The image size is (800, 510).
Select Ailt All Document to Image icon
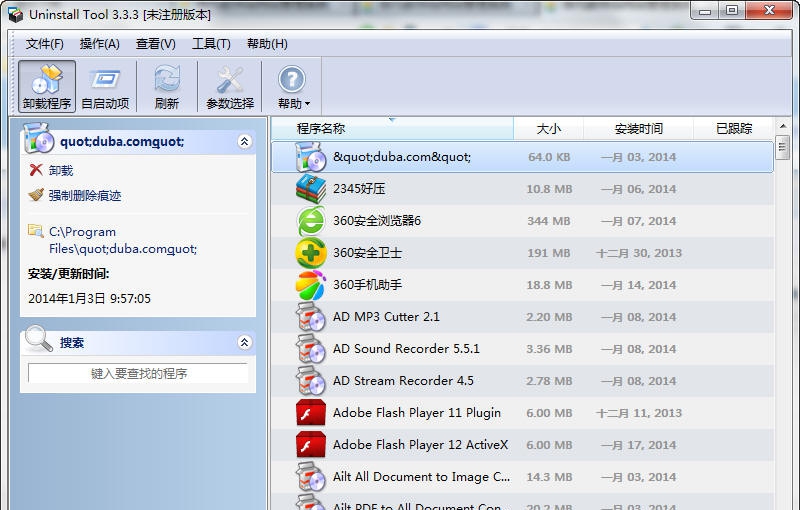[311, 477]
